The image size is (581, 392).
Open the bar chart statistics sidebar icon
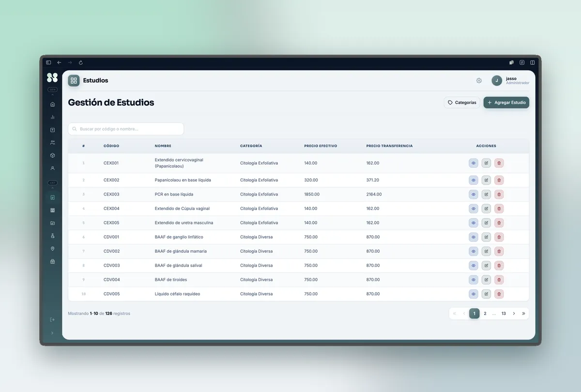[x=52, y=117]
